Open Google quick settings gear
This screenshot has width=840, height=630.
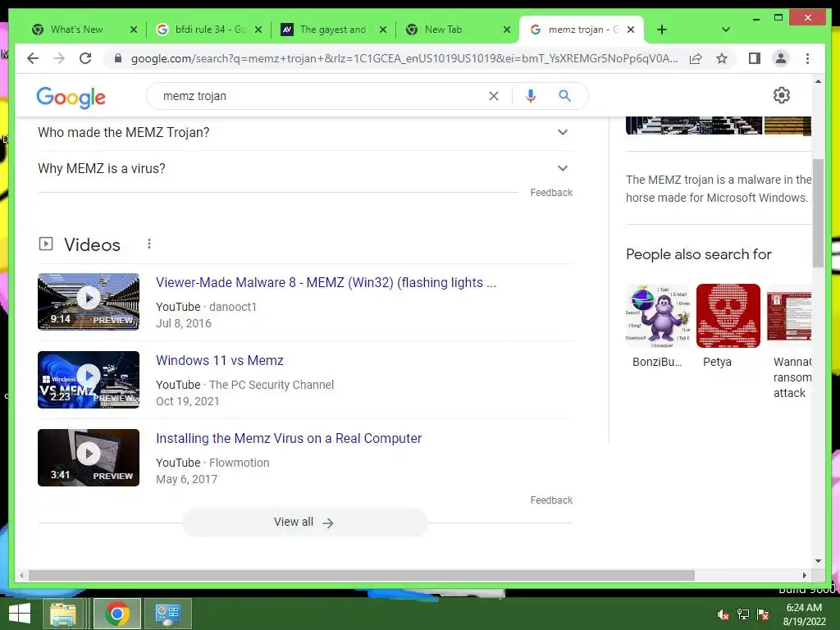[x=782, y=95]
